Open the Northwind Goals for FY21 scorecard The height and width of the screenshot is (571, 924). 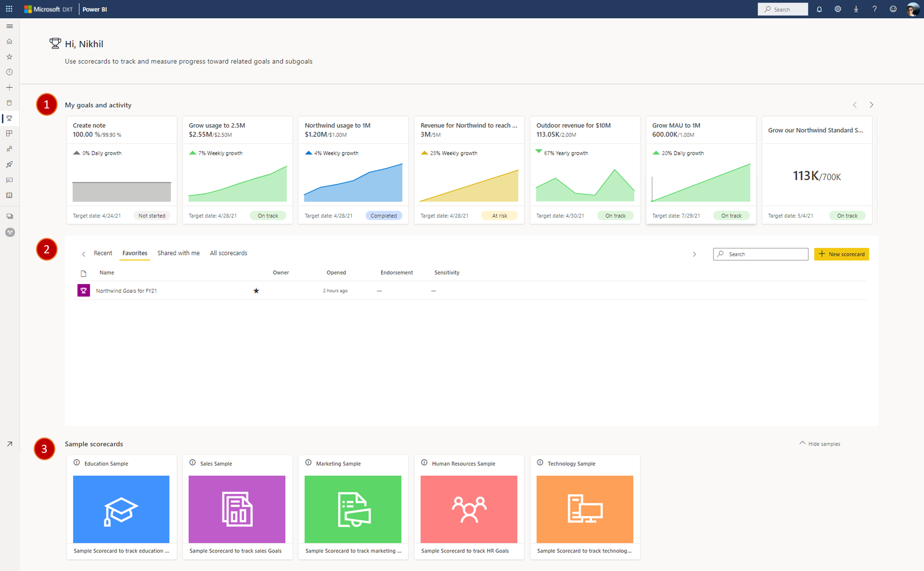pos(127,290)
